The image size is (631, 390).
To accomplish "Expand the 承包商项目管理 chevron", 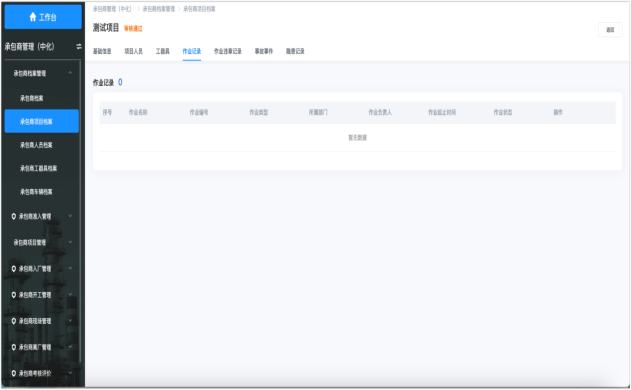I will 70,242.
